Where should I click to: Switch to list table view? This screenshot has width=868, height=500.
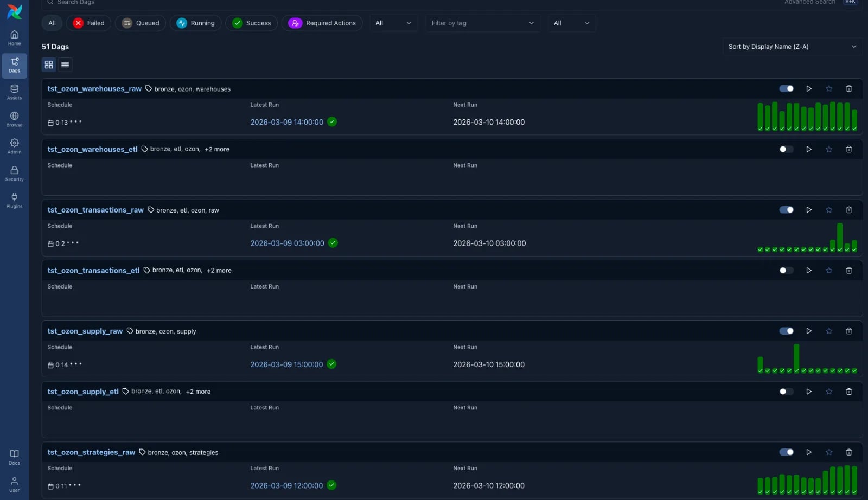(65, 65)
